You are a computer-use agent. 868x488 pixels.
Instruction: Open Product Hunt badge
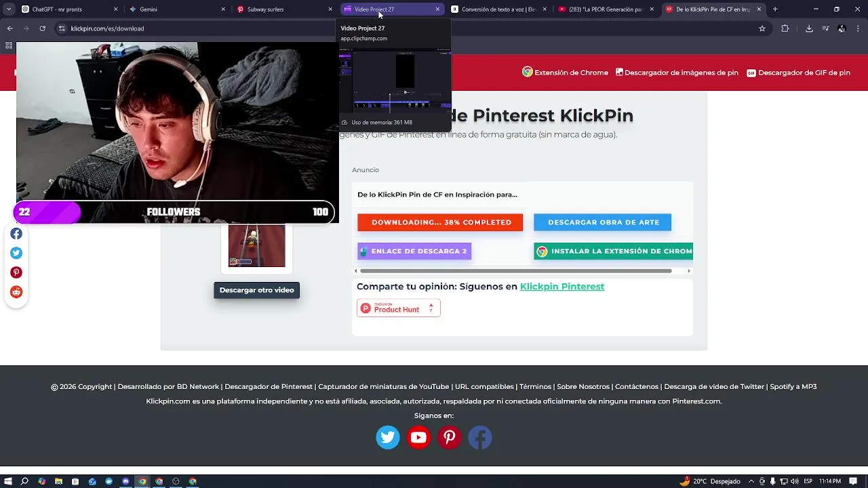click(399, 308)
